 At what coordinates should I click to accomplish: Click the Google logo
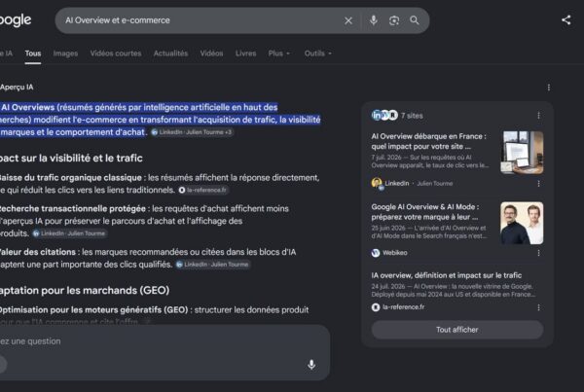16,20
